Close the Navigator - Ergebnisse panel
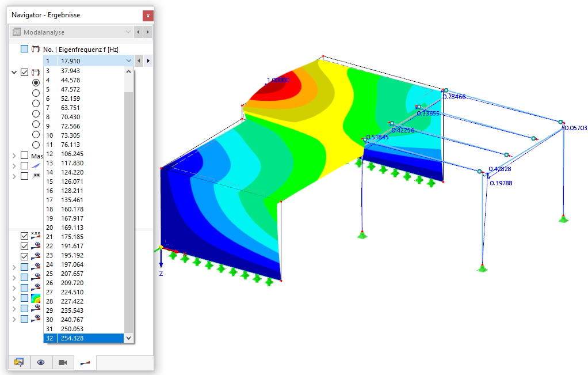Viewport: 588px width, 375px height. tap(148, 16)
